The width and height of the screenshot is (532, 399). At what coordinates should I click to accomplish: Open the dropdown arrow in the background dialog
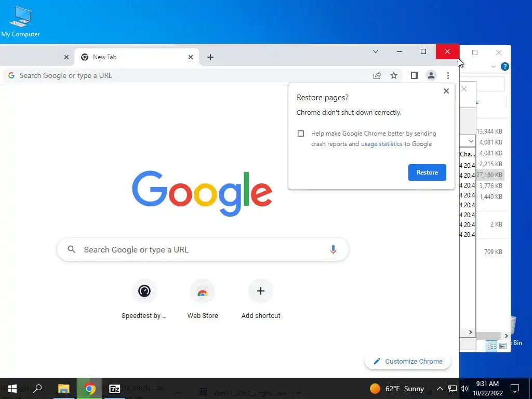(x=471, y=141)
